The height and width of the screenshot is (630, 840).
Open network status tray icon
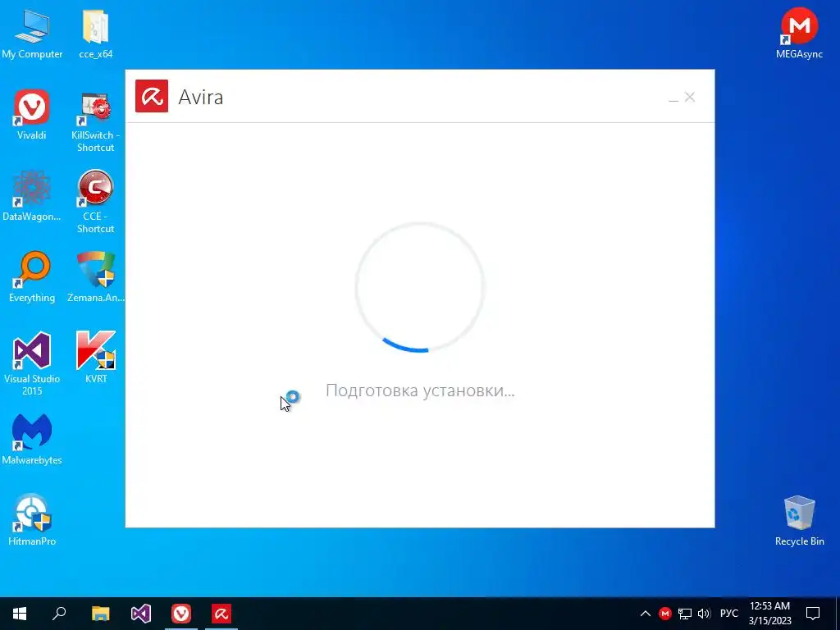point(685,614)
